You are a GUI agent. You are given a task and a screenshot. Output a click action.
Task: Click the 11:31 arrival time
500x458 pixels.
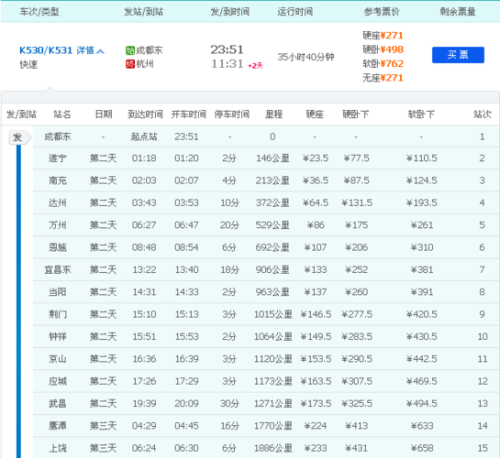(227, 64)
